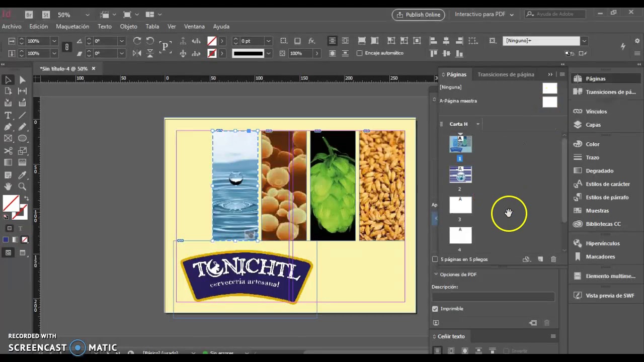The width and height of the screenshot is (644, 362).
Task: Switch to Transiciones de página tab
Action: tap(506, 74)
